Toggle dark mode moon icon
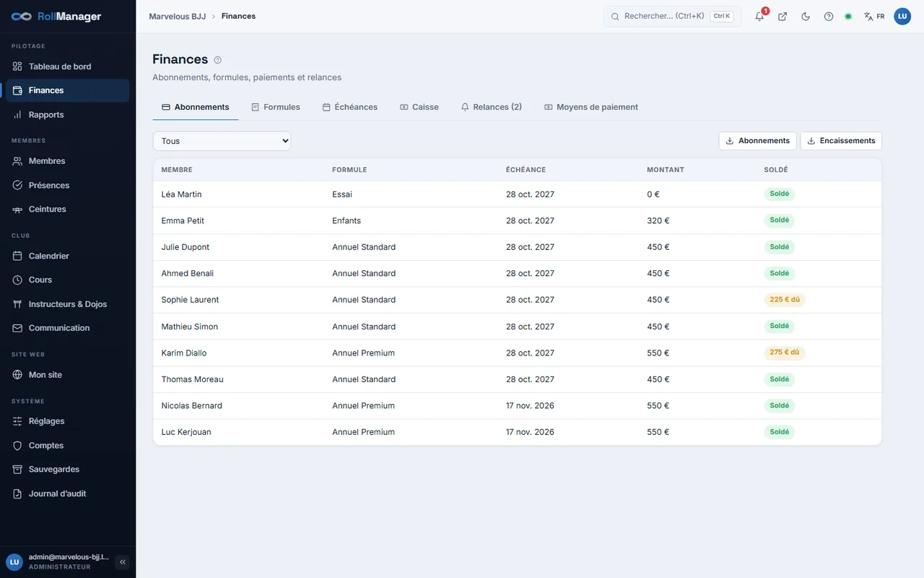Screen dimensions: 924x578 tap(806, 17)
